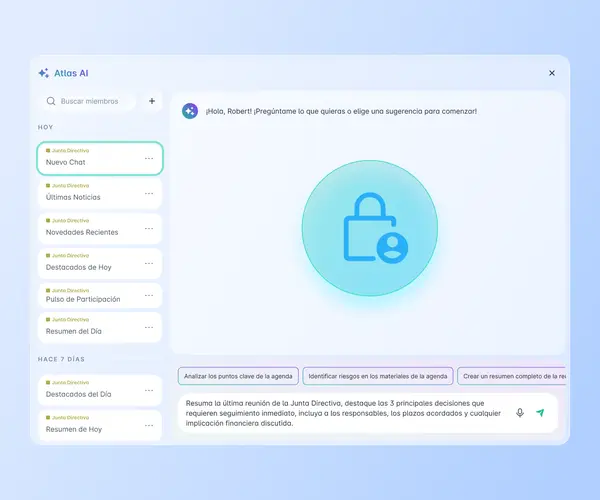
Task: Select the Nuevo Chat conversation
Action: [x=100, y=158]
